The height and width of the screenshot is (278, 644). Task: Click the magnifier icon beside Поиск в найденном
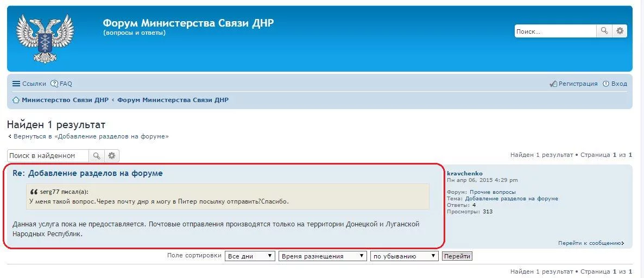point(97,156)
